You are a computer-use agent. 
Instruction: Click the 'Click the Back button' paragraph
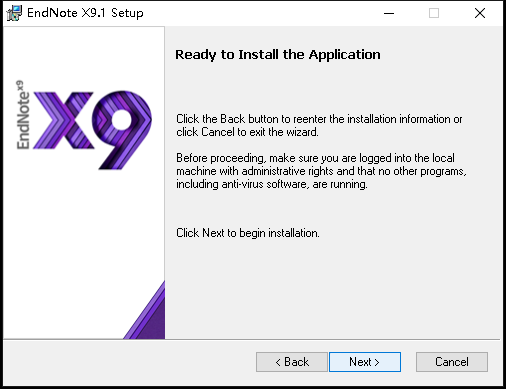point(319,125)
